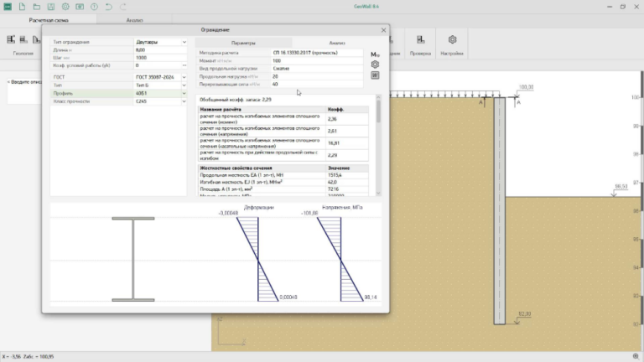Click the third geology tool icon
This screenshot has height=362, width=644.
pos(37,39)
